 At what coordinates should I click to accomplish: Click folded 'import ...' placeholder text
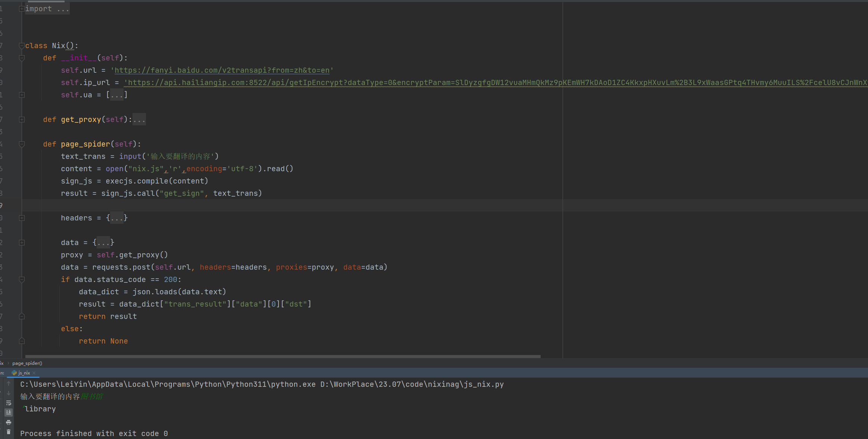[47, 9]
